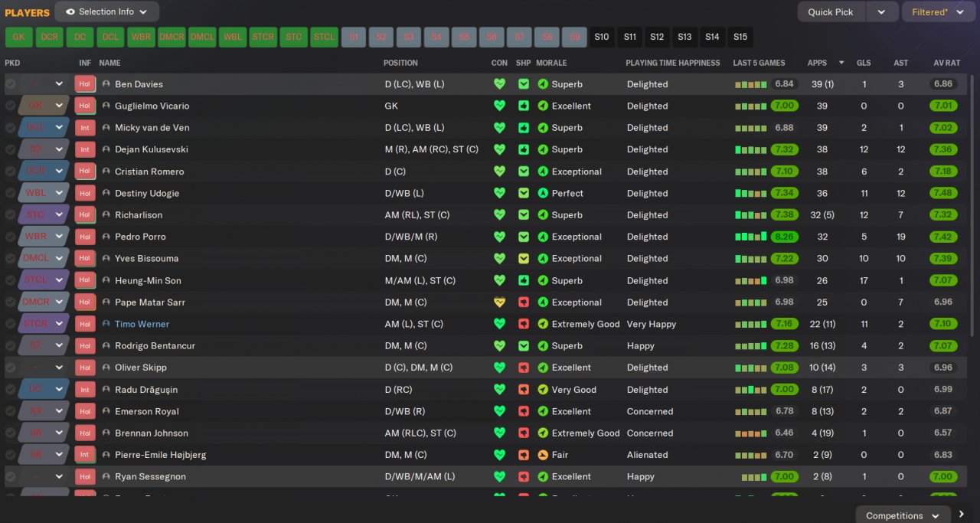Click Cristian Romero's match sharpness icon

[524, 172]
